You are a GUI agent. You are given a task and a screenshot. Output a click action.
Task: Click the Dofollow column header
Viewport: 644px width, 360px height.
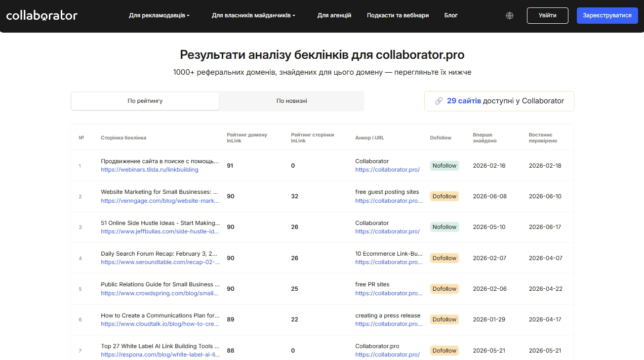pos(441,138)
